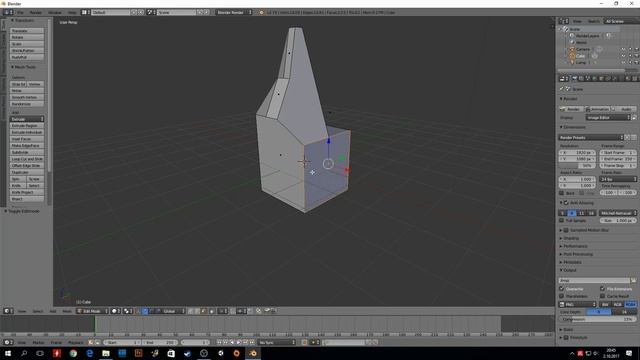Click the Camera object icon in outliner
The height and width of the screenshot is (360, 640).
572,49
